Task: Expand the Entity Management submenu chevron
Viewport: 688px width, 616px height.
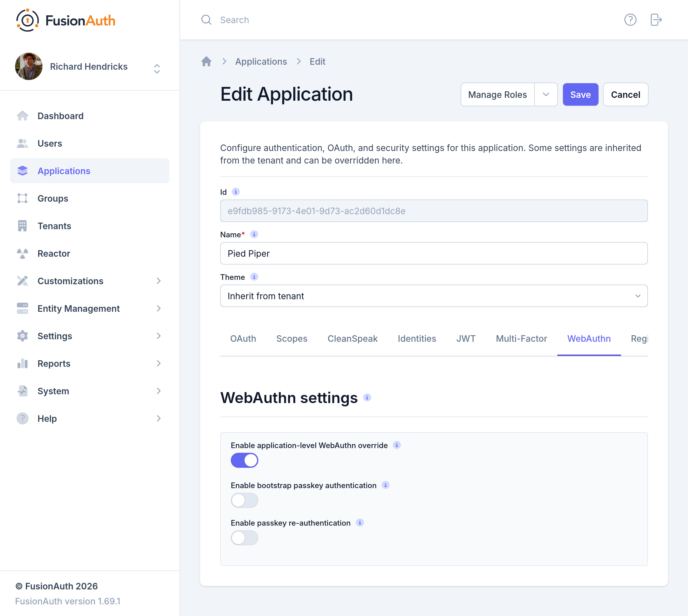Action: click(158, 308)
